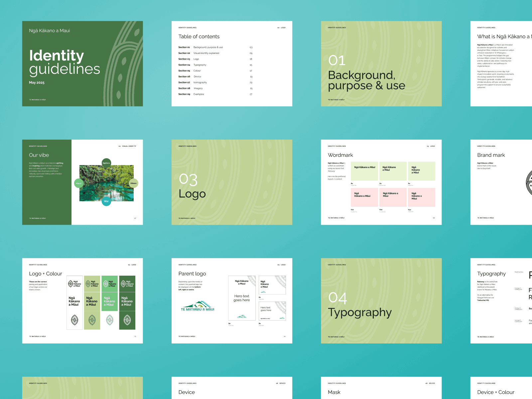The height and width of the screenshot is (399, 532).
Task: Select green single-line Ngā Kākano a Māui tile
Action: (364, 171)
